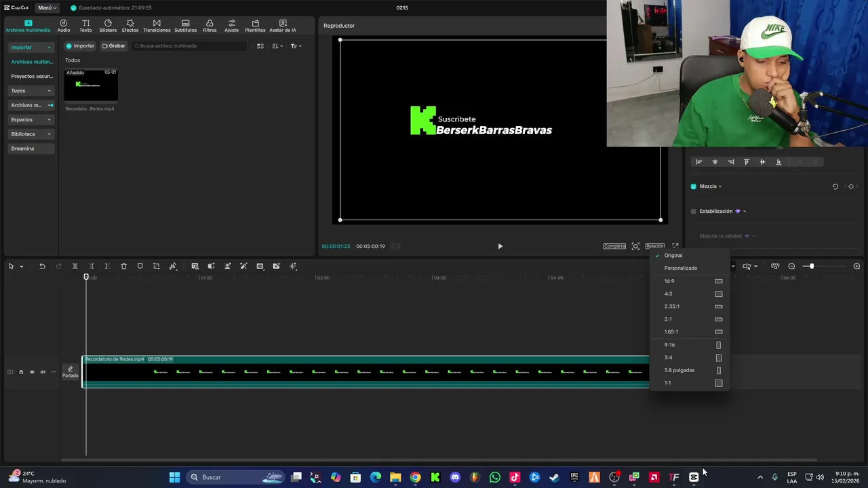868x488 pixels.
Task: Align clip to left edge
Action: [699, 162]
